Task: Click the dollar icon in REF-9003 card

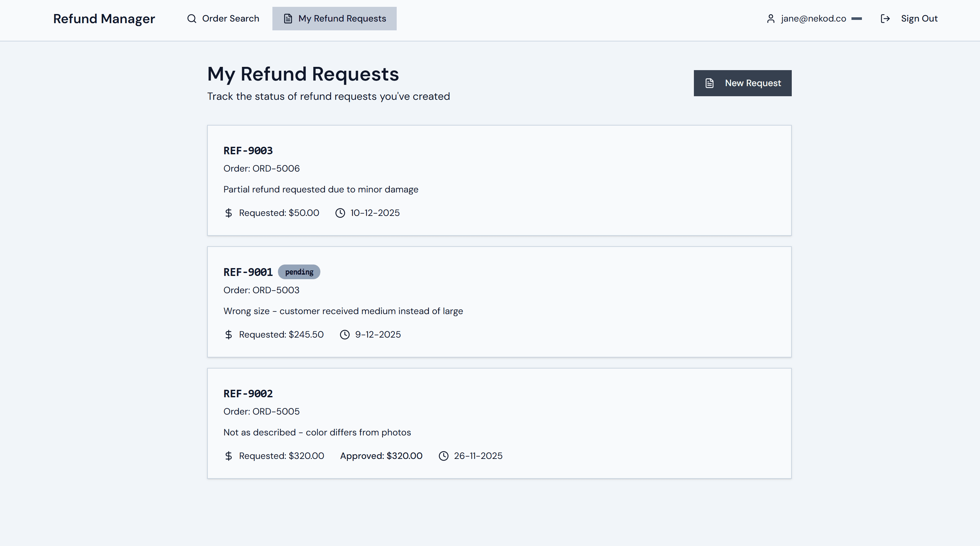Action: tap(228, 213)
